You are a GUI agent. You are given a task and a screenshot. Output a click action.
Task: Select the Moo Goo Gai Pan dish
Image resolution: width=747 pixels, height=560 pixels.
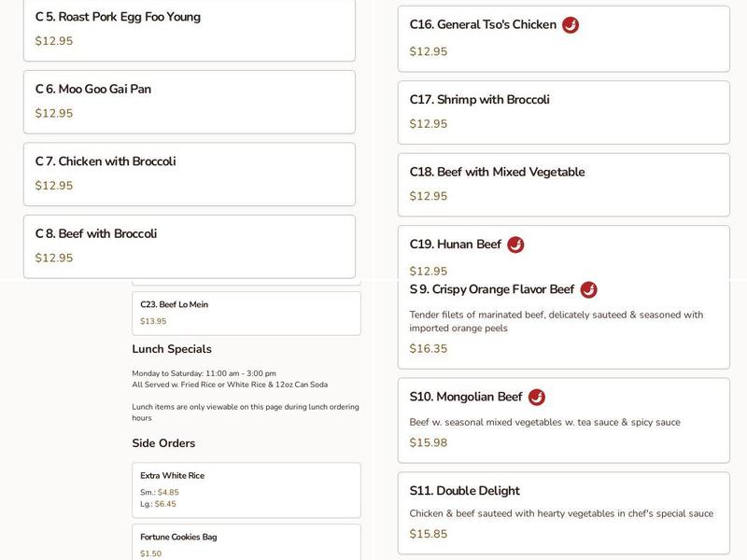click(187, 103)
